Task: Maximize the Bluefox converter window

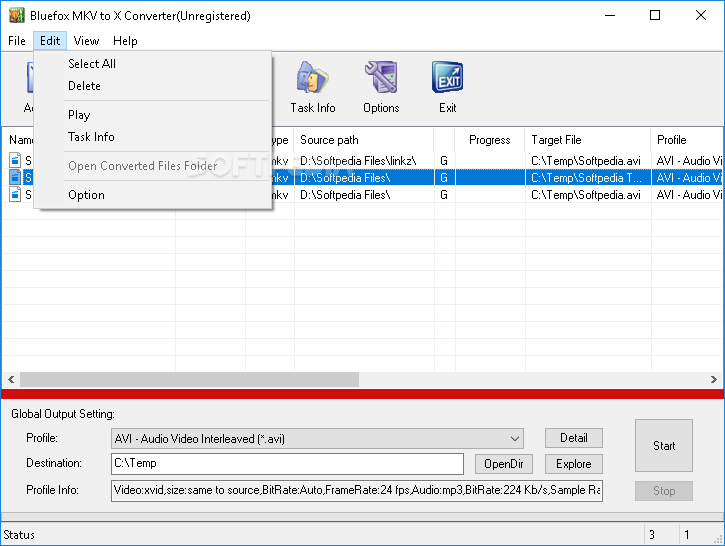Action: coord(655,15)
